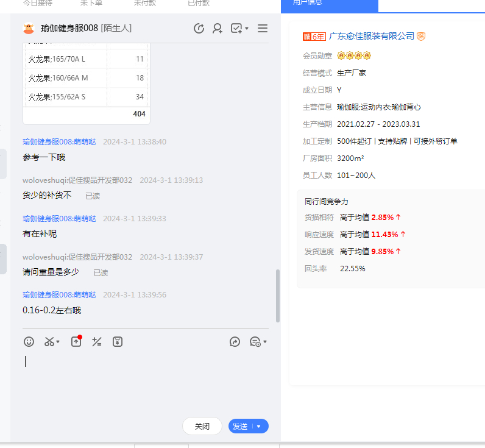The image size is (485, 448).
Task: Switch to the 用户信息 tab
Action: (329, 4)
